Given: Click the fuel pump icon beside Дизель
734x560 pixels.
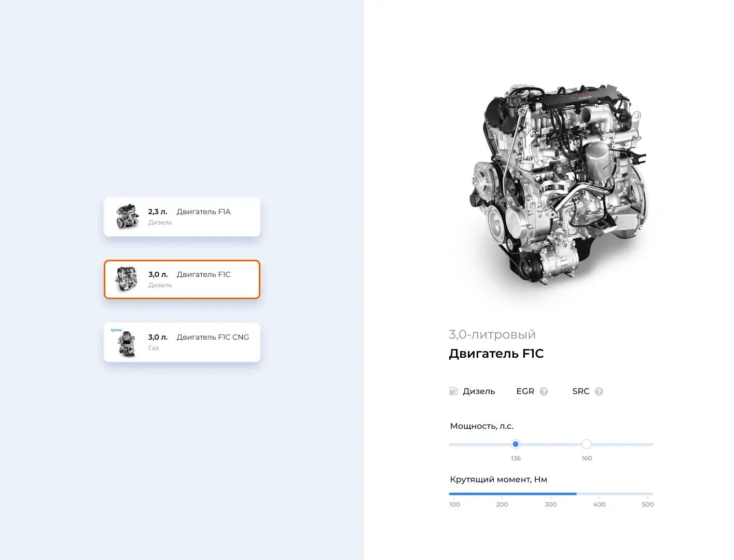Looking at the screenshot, I should [453, 391].
